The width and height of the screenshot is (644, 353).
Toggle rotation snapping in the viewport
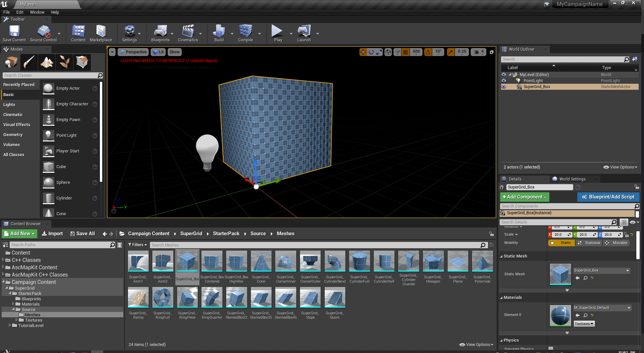pos(428,52)
